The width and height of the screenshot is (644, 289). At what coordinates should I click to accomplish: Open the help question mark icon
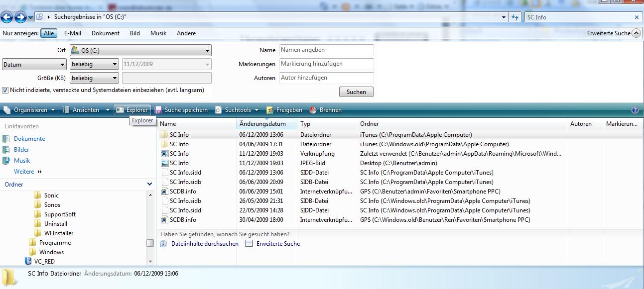coord(635,110)
